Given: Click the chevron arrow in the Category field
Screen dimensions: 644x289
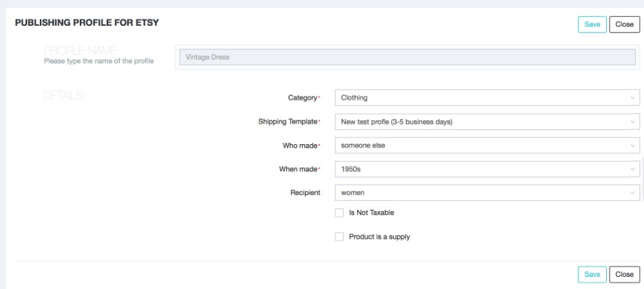Looking at the screenshot, I should [632, 98].
